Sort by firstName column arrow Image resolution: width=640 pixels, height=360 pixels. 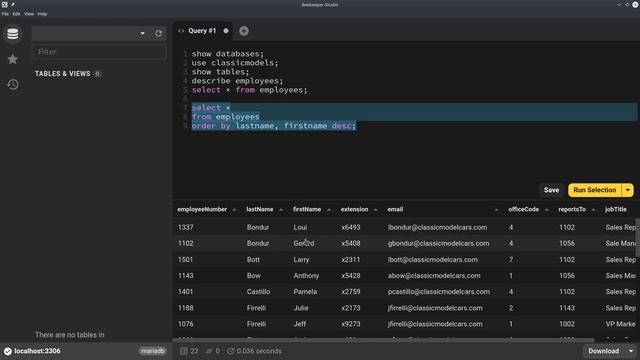(x=329, y=210)
